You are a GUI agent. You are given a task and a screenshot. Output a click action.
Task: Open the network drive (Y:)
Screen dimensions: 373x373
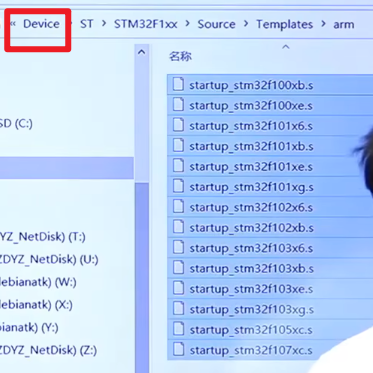click(29, 327)
